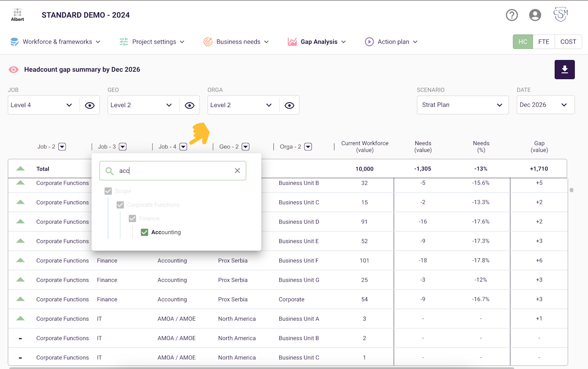Switch to the COST view button

point(568,41)
